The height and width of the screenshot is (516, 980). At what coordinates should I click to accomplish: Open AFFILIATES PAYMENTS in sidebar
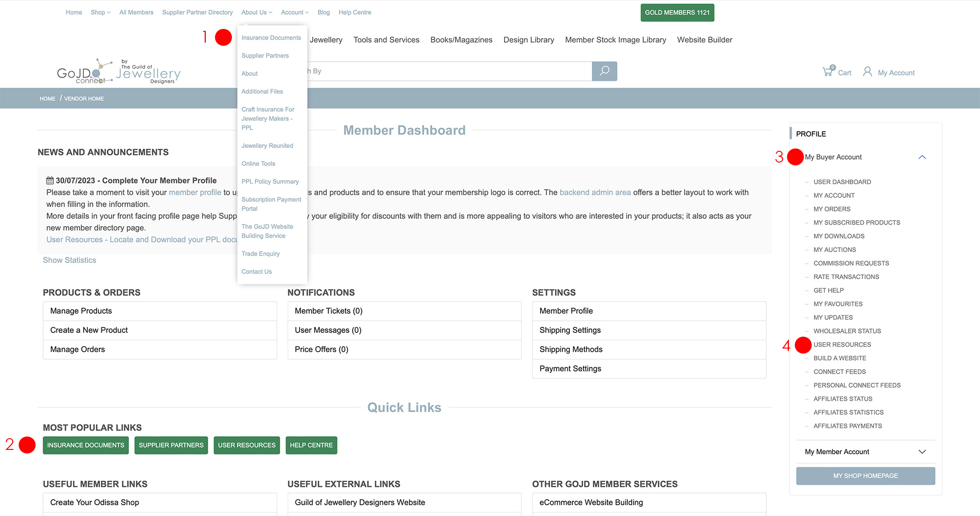coord(848,426)
